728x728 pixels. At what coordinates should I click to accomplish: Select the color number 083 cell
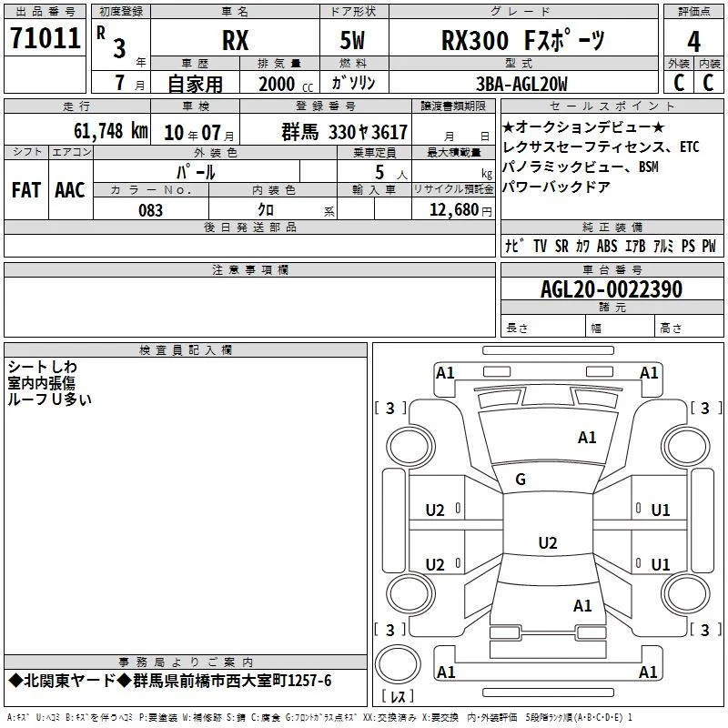point(151,210)
